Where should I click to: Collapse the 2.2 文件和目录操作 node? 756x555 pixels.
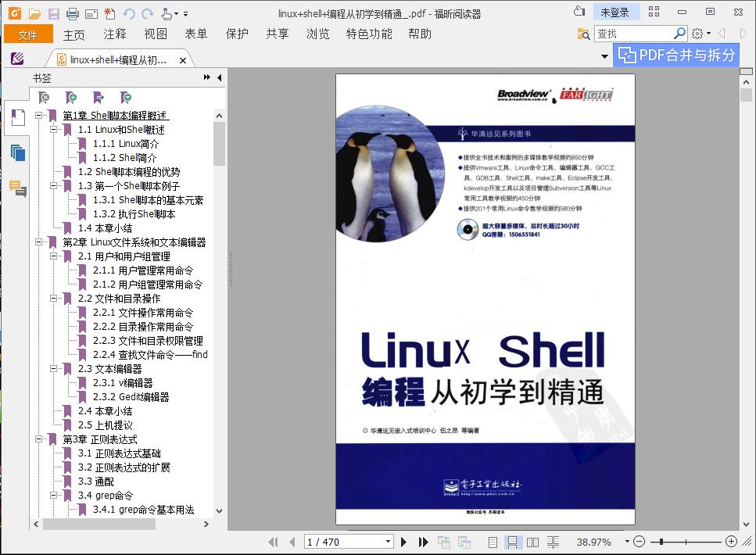(x=53, y=299)
